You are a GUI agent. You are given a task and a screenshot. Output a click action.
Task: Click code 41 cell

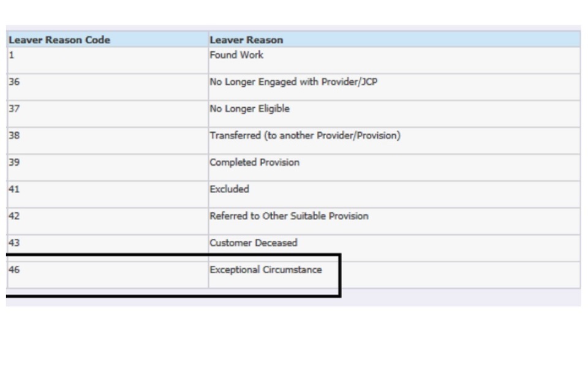coord(13,190)
